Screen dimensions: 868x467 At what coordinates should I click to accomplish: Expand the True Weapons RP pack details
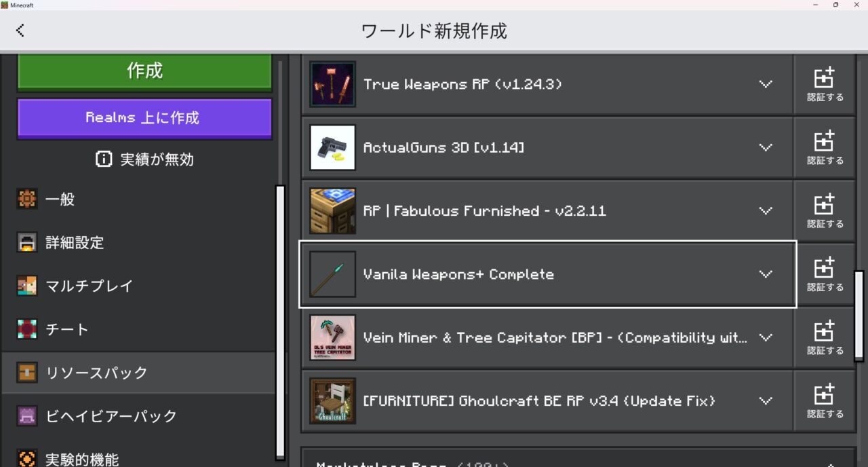766,84
